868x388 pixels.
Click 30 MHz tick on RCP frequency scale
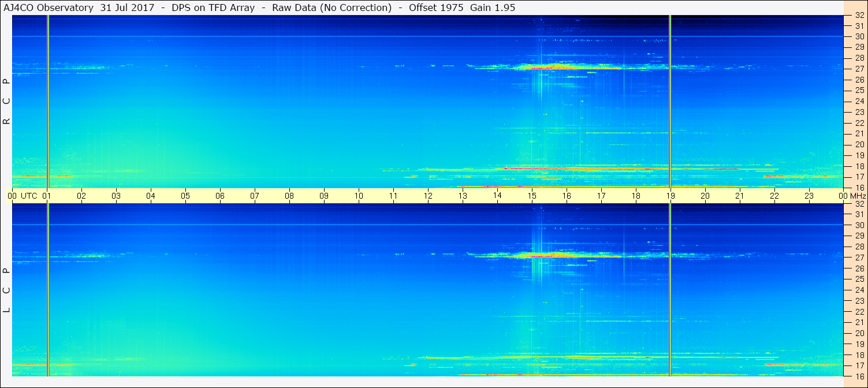(859, 36)
